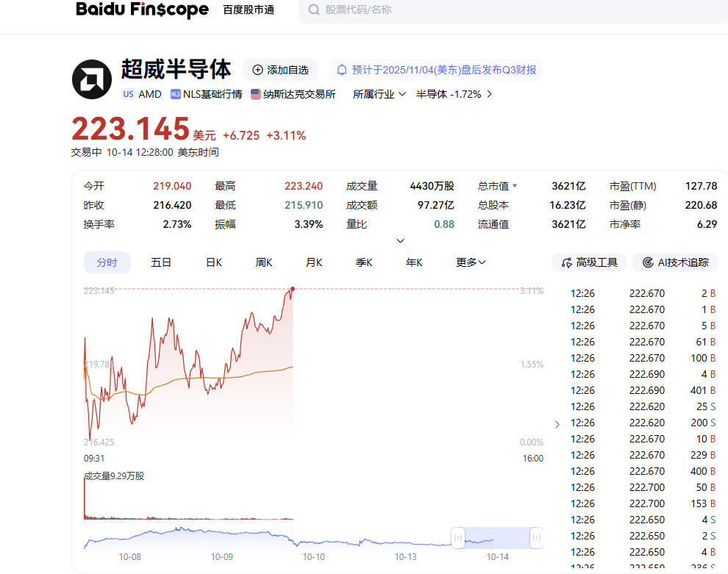Toggle the 总市值 dropdown triangle

(515, 186)
